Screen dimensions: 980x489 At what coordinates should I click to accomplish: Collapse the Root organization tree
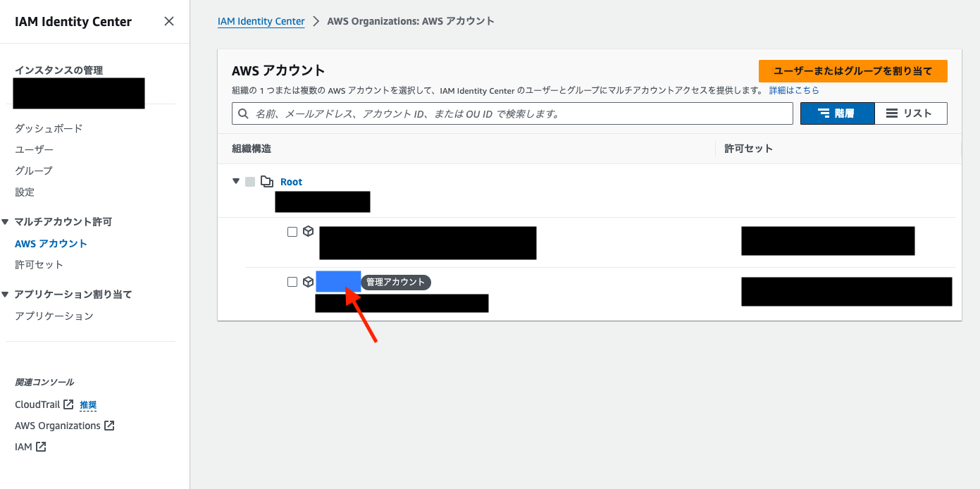pos(236,181)
